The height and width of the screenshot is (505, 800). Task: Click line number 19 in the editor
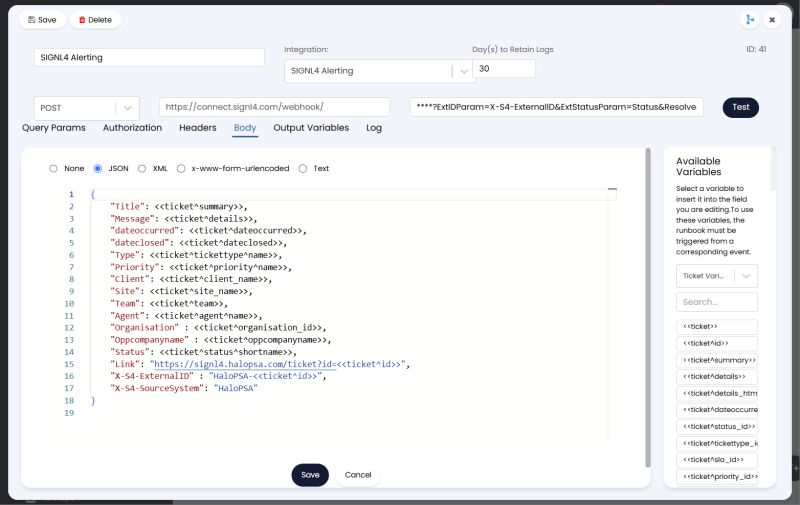point(69,413)
